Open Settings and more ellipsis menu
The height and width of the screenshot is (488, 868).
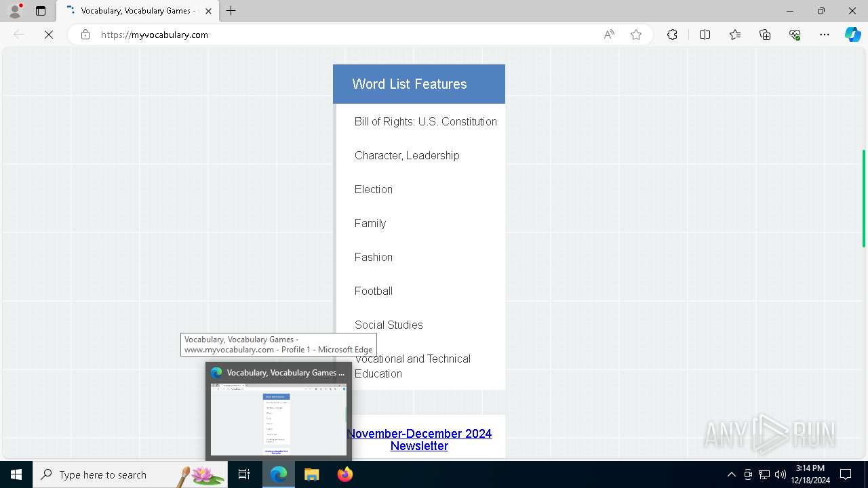825,35
